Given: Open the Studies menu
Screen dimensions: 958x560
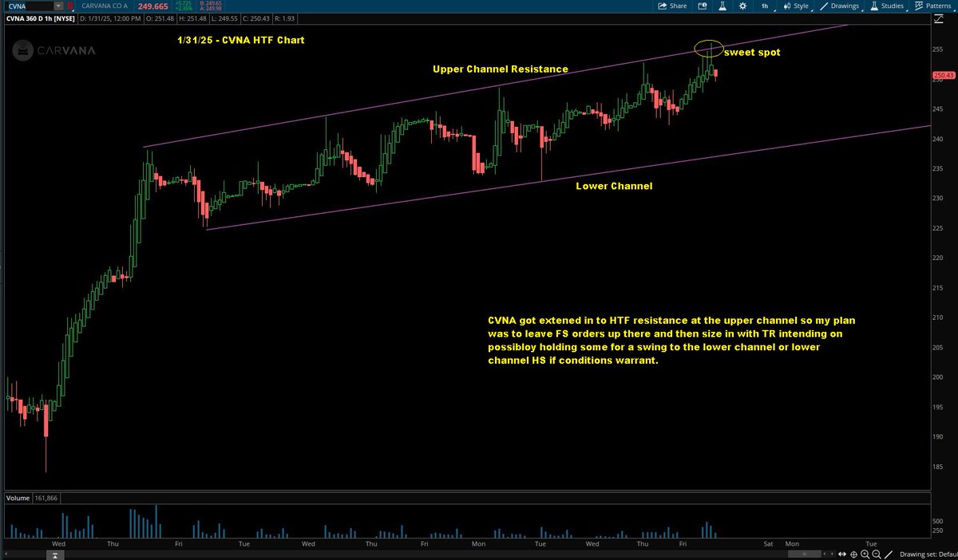Looking at the screenshot, I should coord(887,6).
